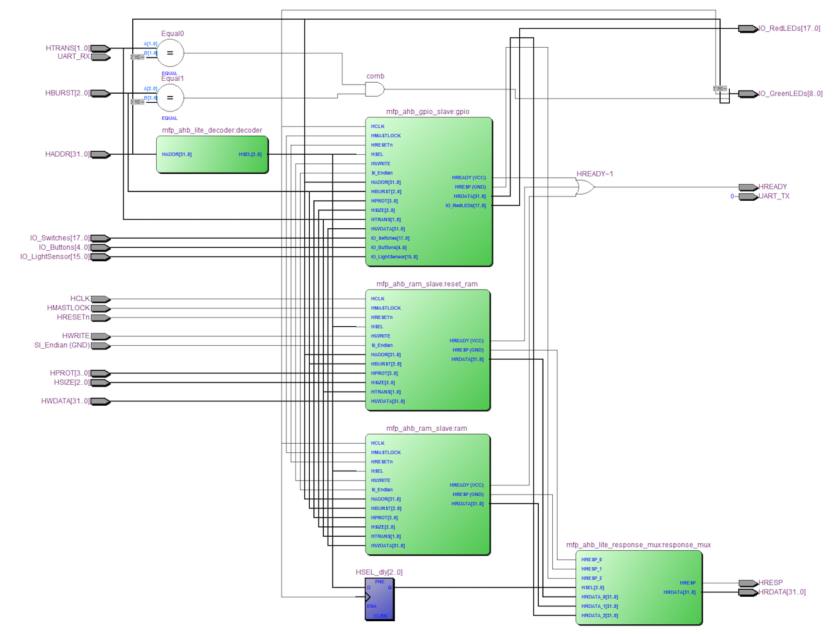Click the IO_RedLEDs[17..0] output pin
The width and height of the screenshot is (840, 634).
tap(748, 29)
